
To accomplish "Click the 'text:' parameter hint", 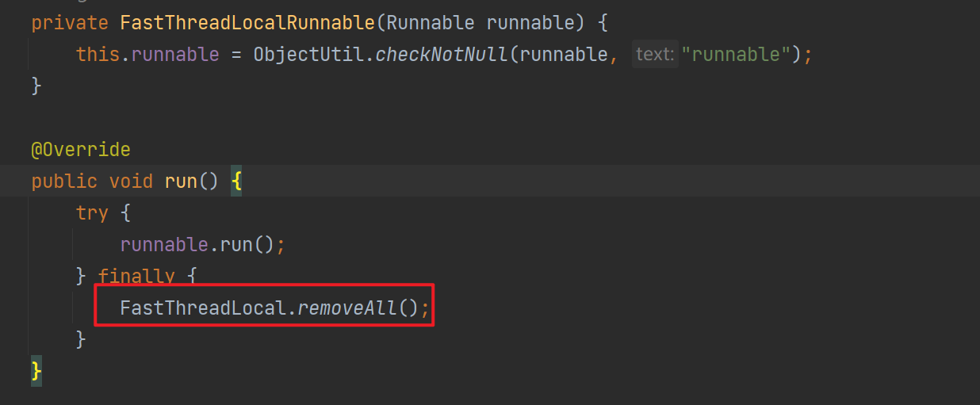I will pos(655,55).
